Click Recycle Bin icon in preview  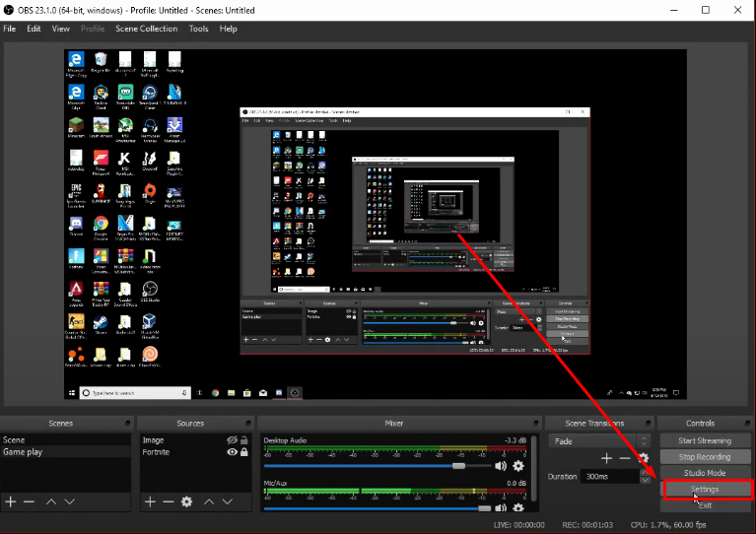(x=101, y=62)
